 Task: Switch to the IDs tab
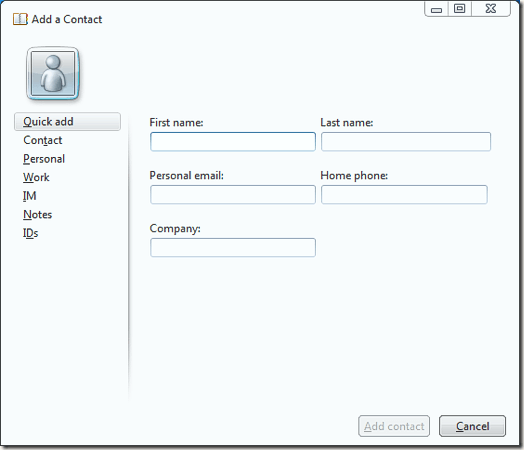click(30, 233)
